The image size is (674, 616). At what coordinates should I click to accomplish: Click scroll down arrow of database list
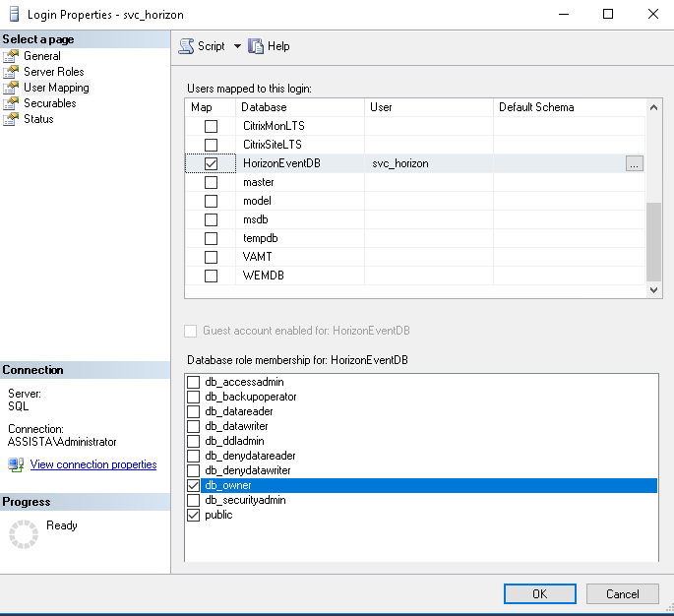tap(653, 290)
